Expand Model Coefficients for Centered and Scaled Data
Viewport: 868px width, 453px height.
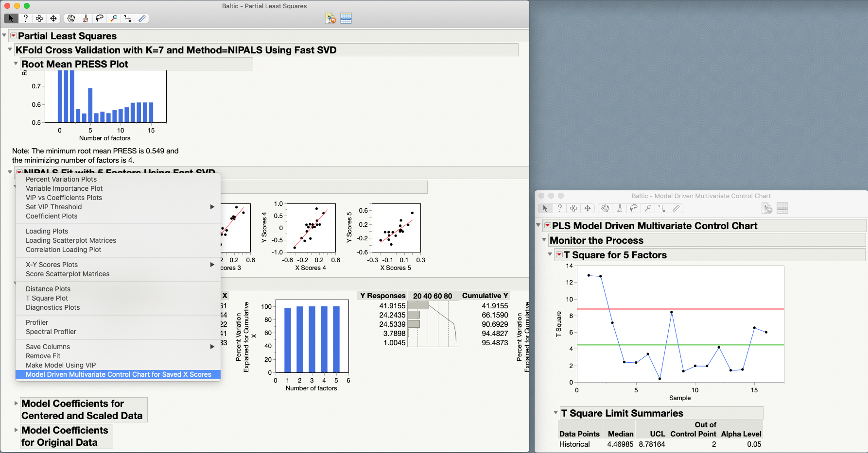pyautogui.click(x=16, y=403)
